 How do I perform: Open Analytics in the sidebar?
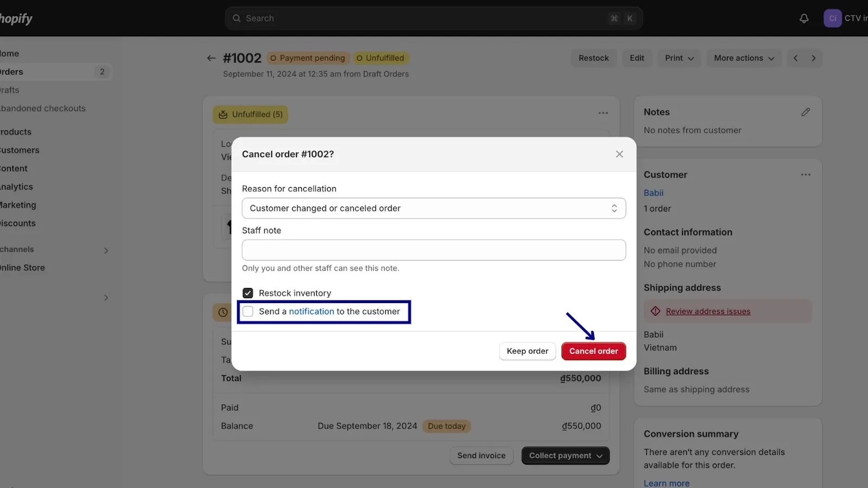(16, 187)
